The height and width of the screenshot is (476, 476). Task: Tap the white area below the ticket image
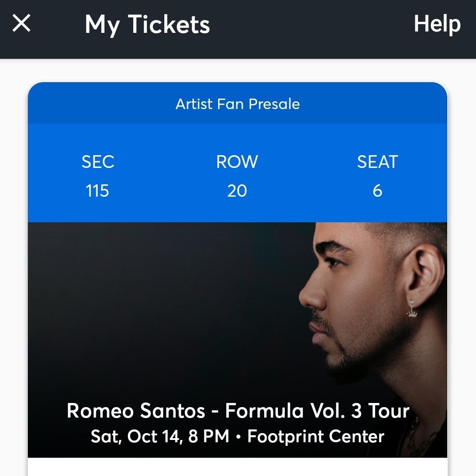237,467
